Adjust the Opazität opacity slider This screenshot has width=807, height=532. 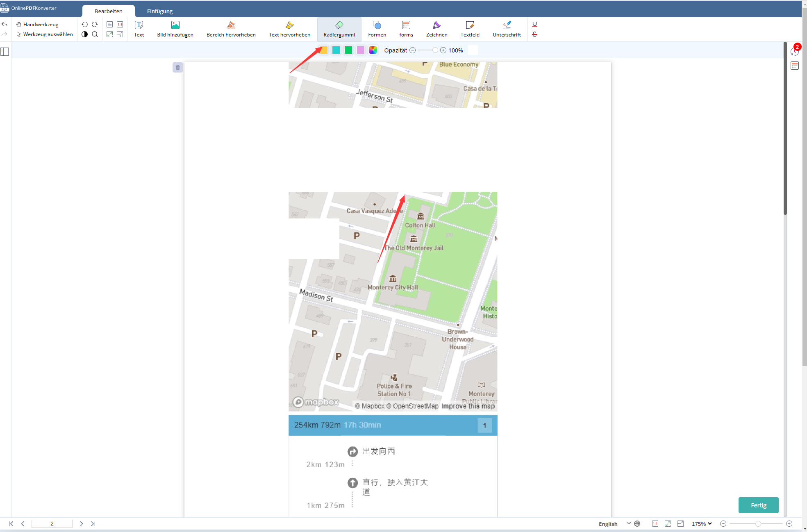pyautogui.click(x=427, y=50)
